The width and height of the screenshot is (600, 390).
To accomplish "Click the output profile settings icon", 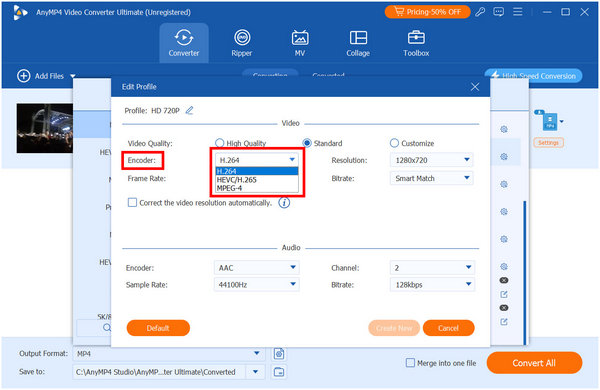I will click(x=279, y=354).
